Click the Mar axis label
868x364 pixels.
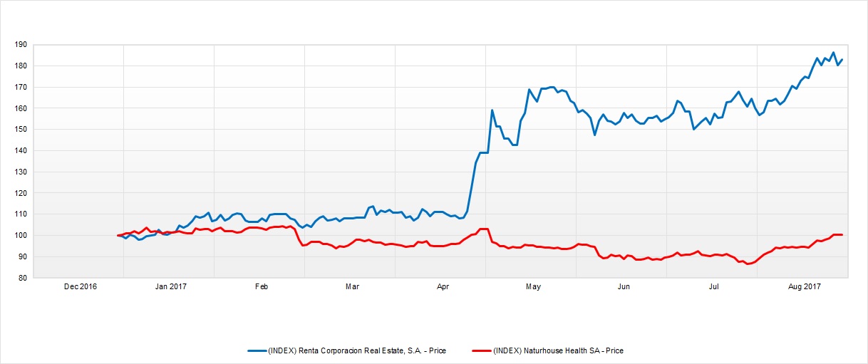coord(352,286)
